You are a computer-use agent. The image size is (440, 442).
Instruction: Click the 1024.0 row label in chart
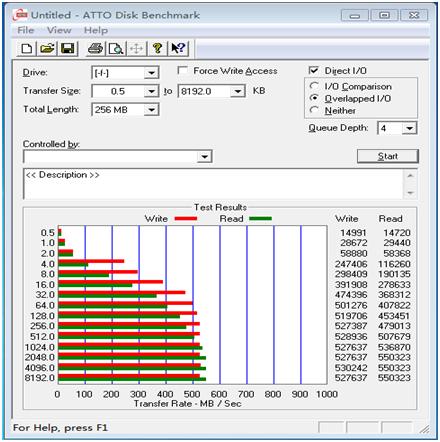[x=40, y=347]
